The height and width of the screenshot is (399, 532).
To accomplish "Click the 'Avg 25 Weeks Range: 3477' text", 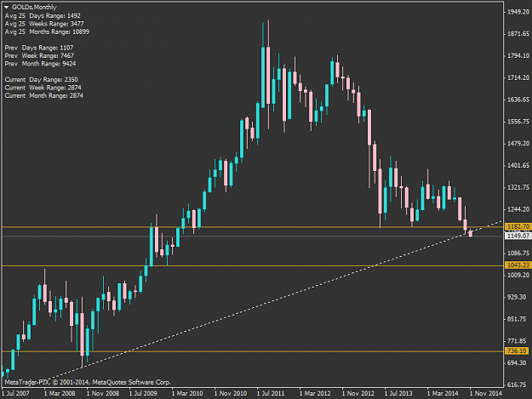I will 44,24.
